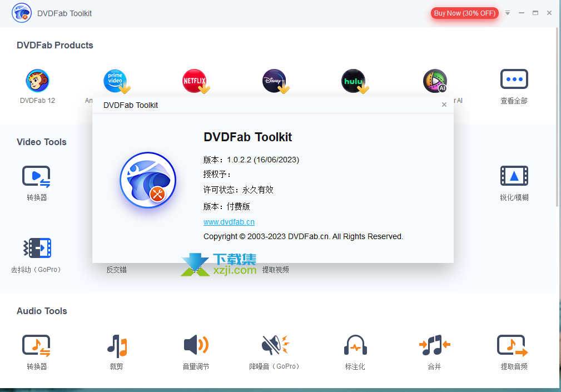Click the 版本：付费版 edition text
The height and width of the screenshot is (392, 561).
tap(226, 206)
